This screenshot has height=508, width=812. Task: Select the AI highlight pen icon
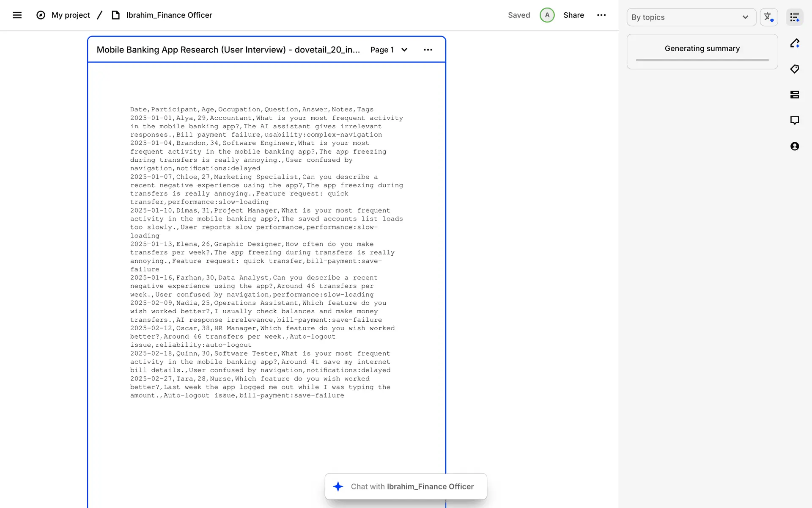coord(795,43)
